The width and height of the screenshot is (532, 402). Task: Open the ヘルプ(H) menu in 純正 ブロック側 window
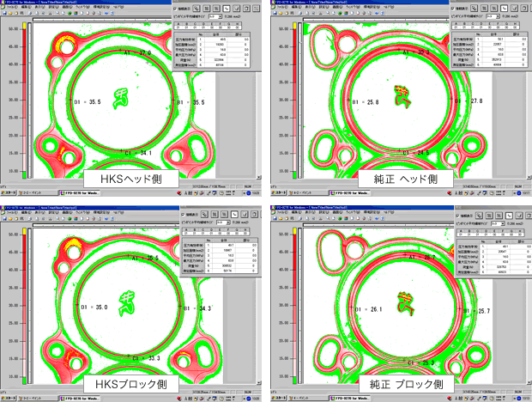point(389,212)
